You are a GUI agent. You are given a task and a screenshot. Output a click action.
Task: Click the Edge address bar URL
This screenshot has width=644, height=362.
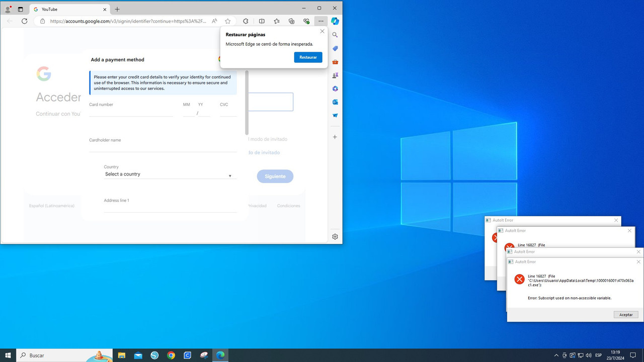pyautogui.click(x=128, y=21)
